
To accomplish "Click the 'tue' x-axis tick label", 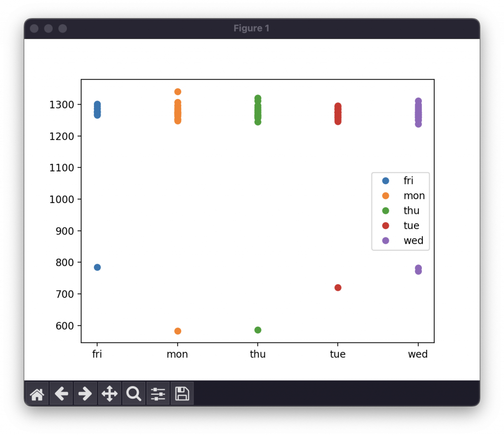I will click(x=338, y=354).
